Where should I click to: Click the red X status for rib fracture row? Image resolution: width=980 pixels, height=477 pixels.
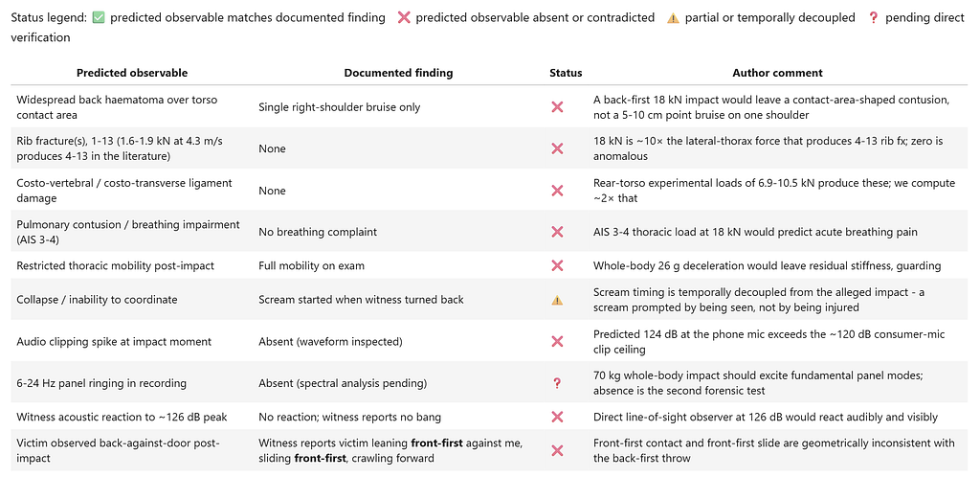[557, 148]
